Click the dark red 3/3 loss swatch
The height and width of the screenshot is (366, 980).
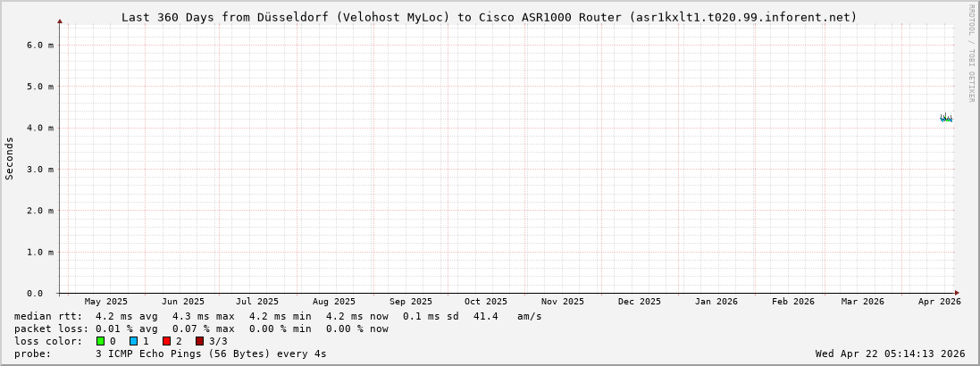[199, 341]
